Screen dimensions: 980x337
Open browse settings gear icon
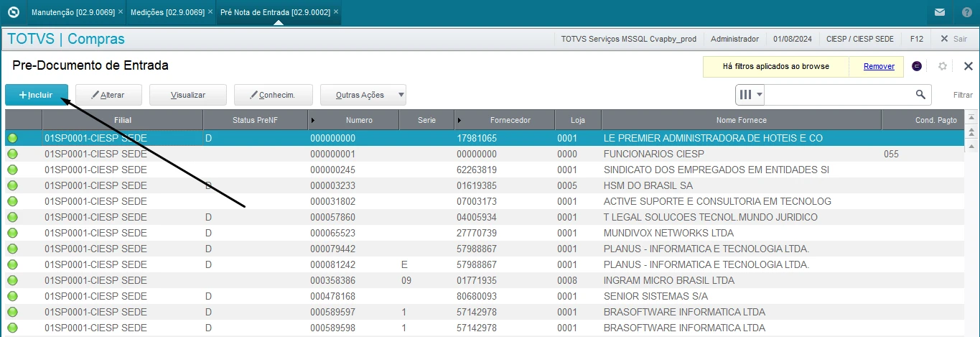(943, 66)
